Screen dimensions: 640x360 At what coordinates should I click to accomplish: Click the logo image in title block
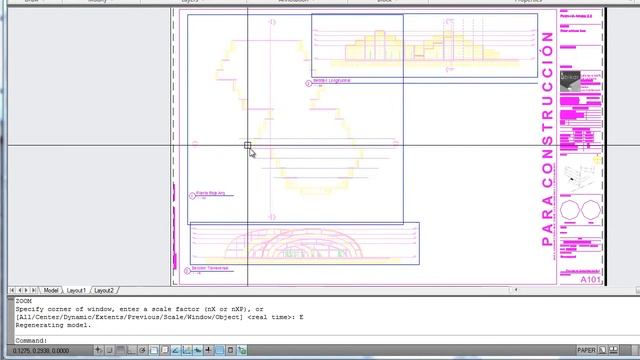570,81
